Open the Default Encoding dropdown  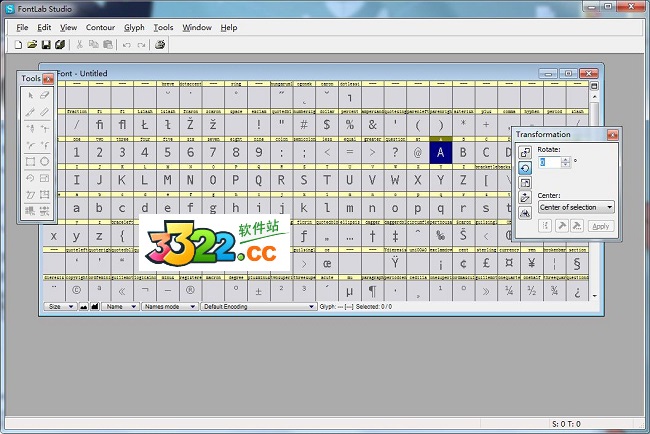tap(258, 307)
